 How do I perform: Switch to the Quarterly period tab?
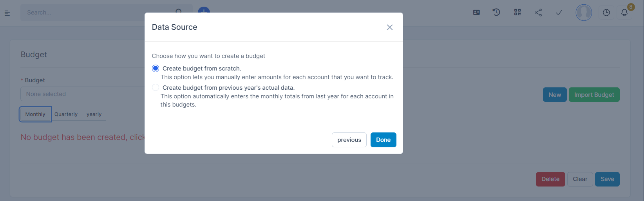point(66,114)
